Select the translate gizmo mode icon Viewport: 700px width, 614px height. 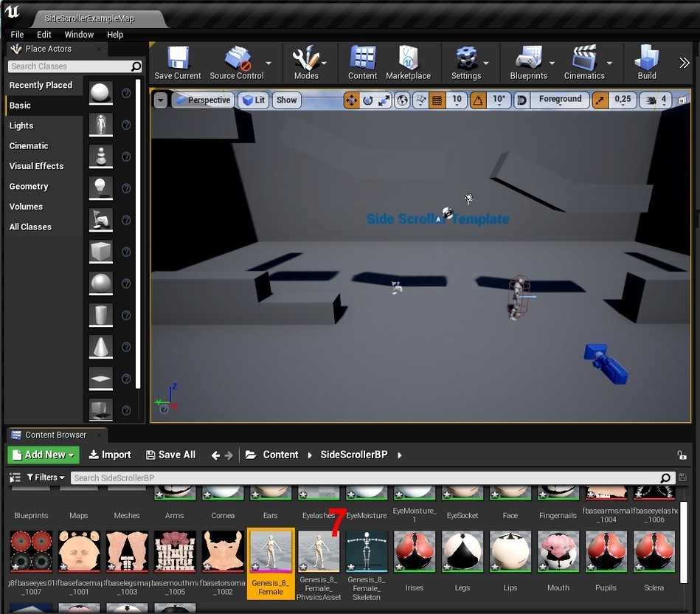[351, 100]
